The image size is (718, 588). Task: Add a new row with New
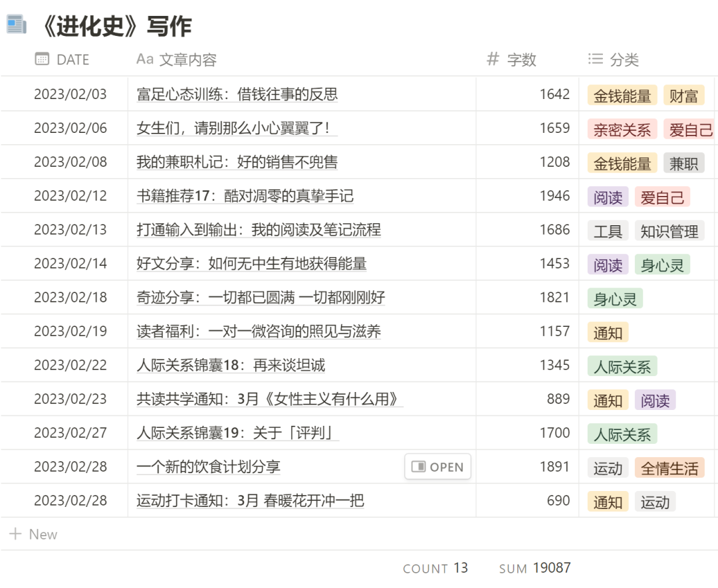(33, 534)
